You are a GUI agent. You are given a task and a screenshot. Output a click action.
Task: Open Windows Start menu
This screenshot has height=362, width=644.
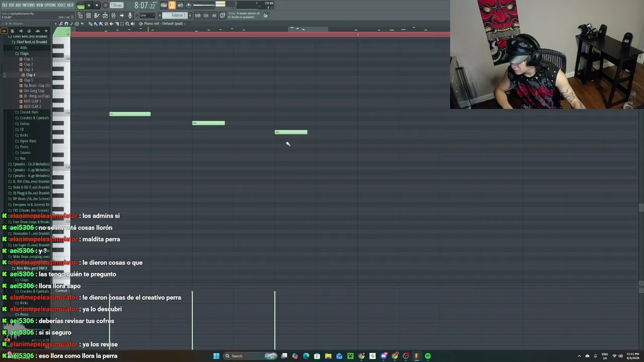216,356
